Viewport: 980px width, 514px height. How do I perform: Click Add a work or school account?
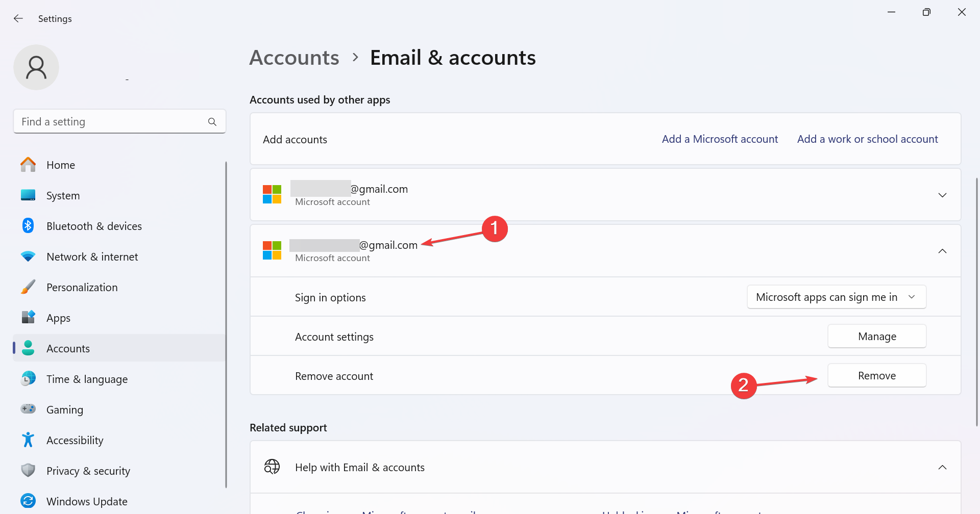pos(867,139)
